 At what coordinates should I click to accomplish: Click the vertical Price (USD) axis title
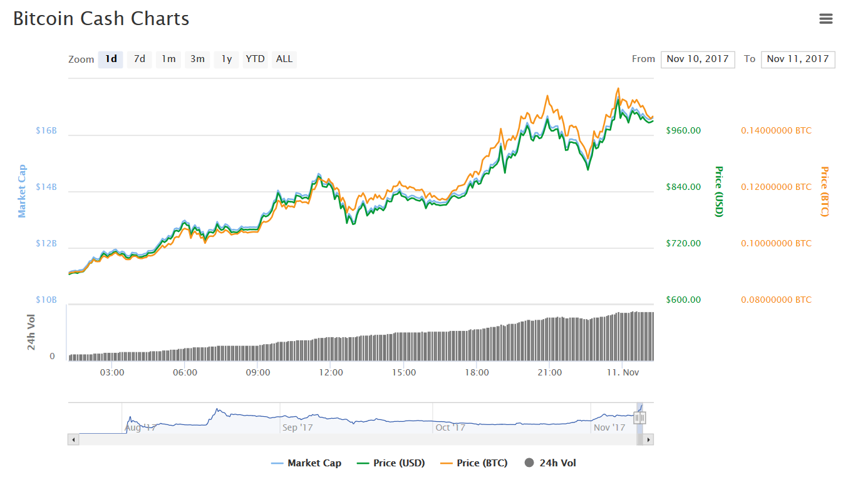pos(719,191)
